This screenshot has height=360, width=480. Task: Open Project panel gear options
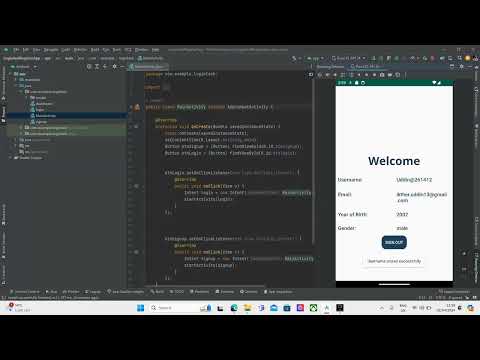point(114,67)
